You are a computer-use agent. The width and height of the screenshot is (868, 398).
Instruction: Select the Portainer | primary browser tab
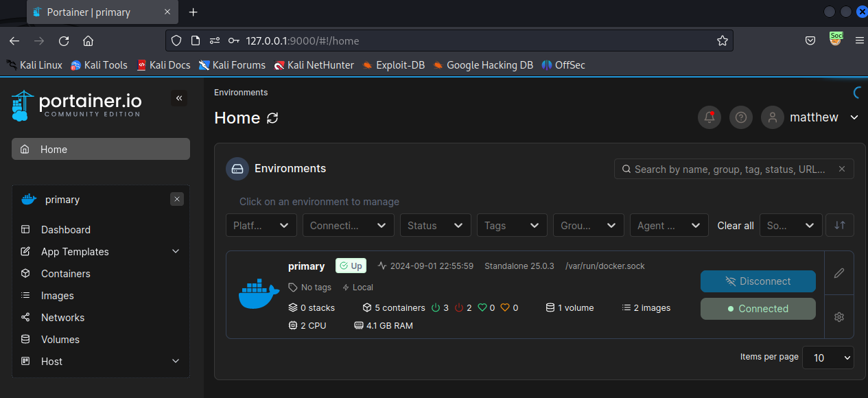[102, 12]
